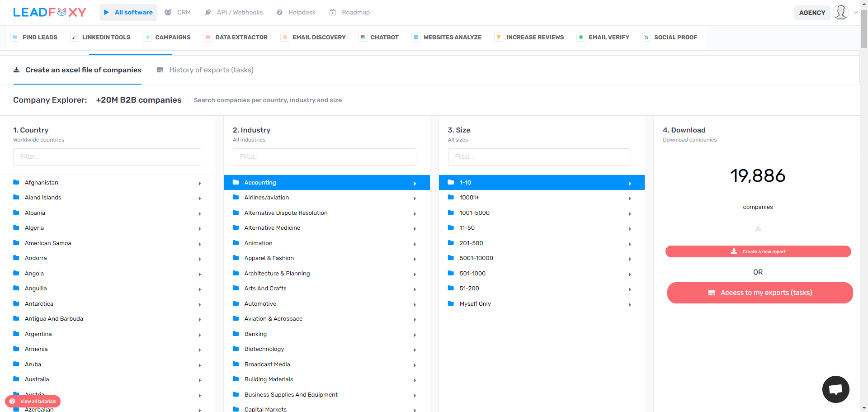
Task: Select the Accounting industry
Action: tap(327, 182)
